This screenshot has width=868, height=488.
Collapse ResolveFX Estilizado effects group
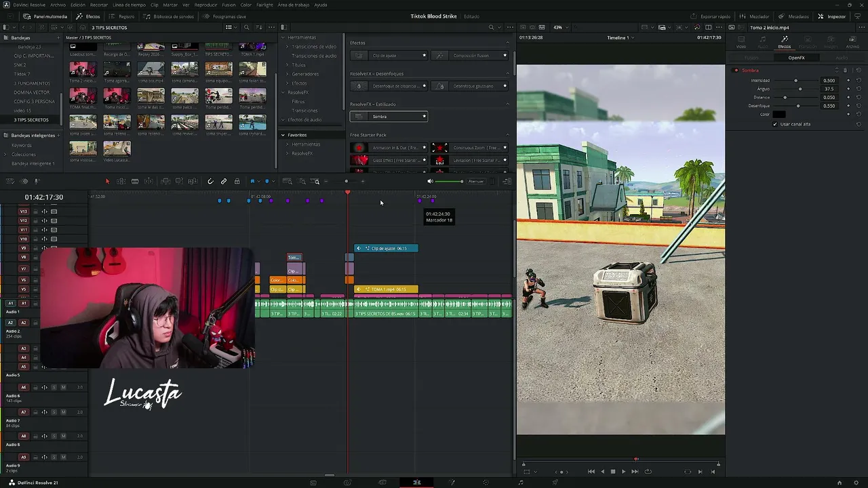507,104
